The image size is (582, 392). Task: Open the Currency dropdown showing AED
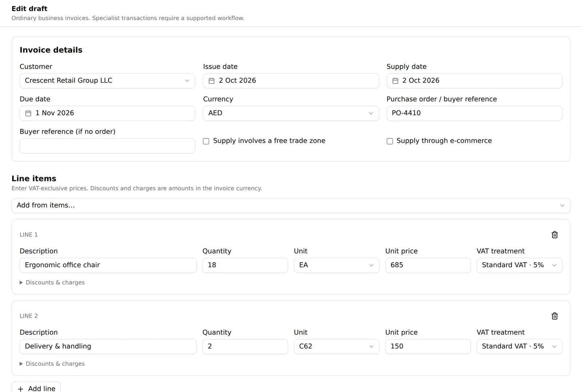click(291, 113)
